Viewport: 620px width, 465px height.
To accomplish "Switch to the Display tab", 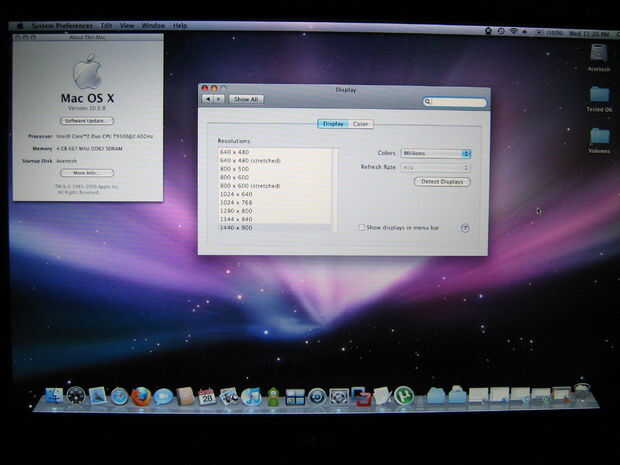I will click(333, 124).
